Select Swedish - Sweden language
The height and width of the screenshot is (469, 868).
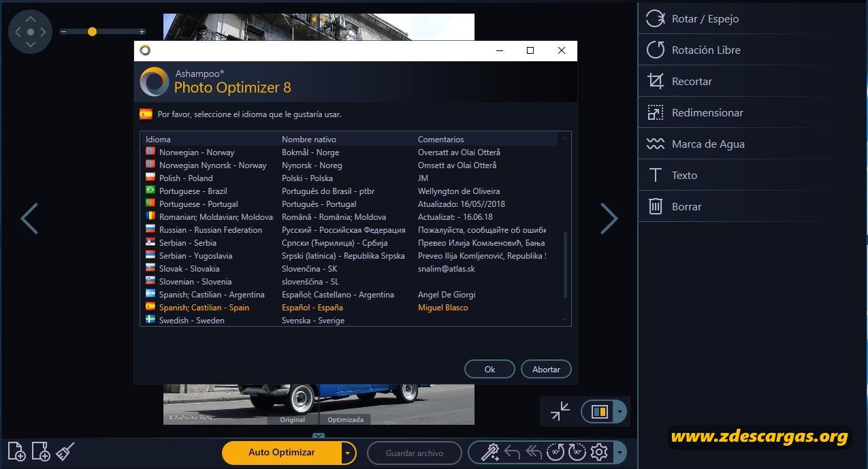[349, 321]
